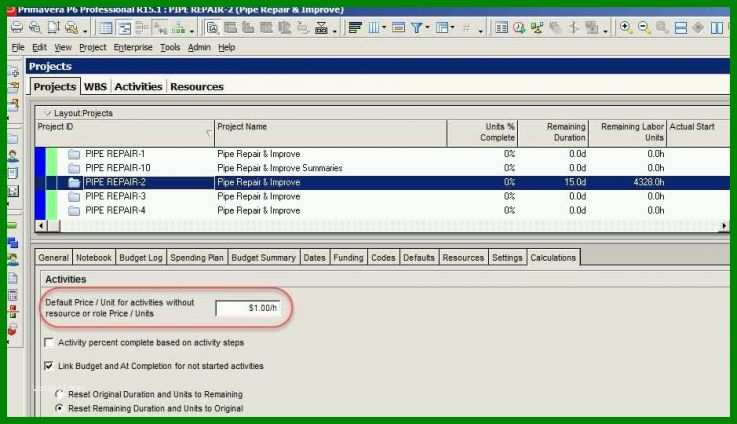Click the PIPE REPAIR-1 folder icon
This screenshot has height=424, width=737.
click(74, 154)
